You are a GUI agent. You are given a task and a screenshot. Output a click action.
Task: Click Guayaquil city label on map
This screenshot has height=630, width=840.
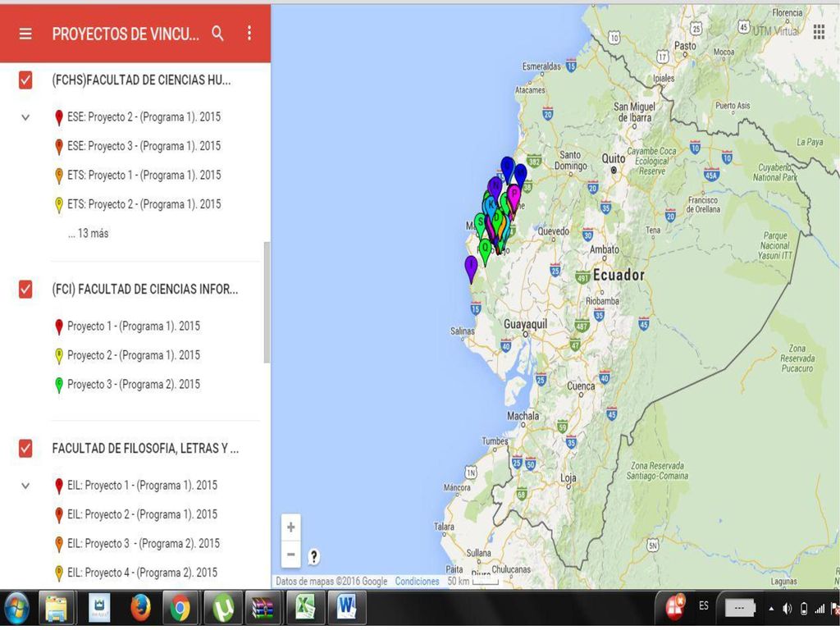tap(525, 324)
